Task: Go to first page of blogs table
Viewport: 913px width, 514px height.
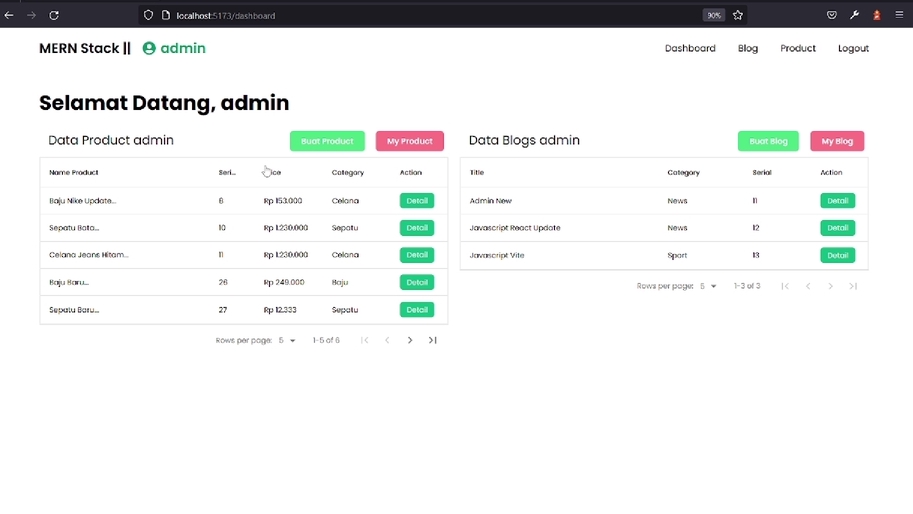Action: tap(785, 286)
